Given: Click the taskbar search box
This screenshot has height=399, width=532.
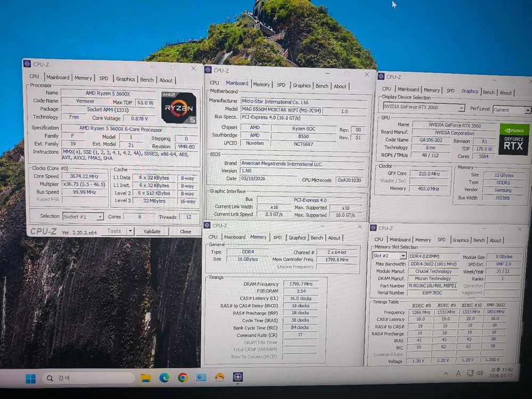Looking at the screenshot, I should [89, 378].
